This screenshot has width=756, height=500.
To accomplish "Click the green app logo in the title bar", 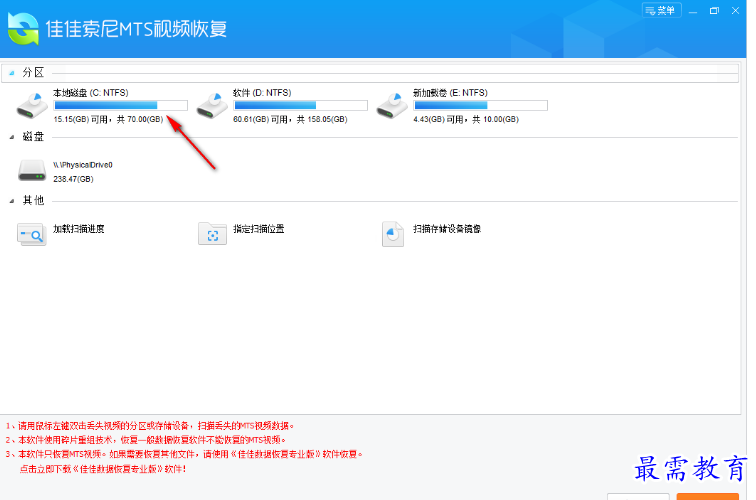I will tap(23, 29).
